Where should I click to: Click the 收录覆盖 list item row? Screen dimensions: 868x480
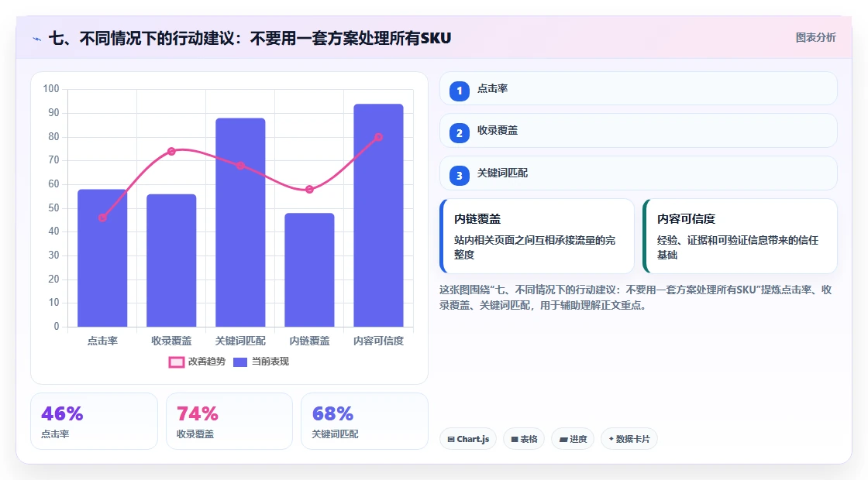639,131
